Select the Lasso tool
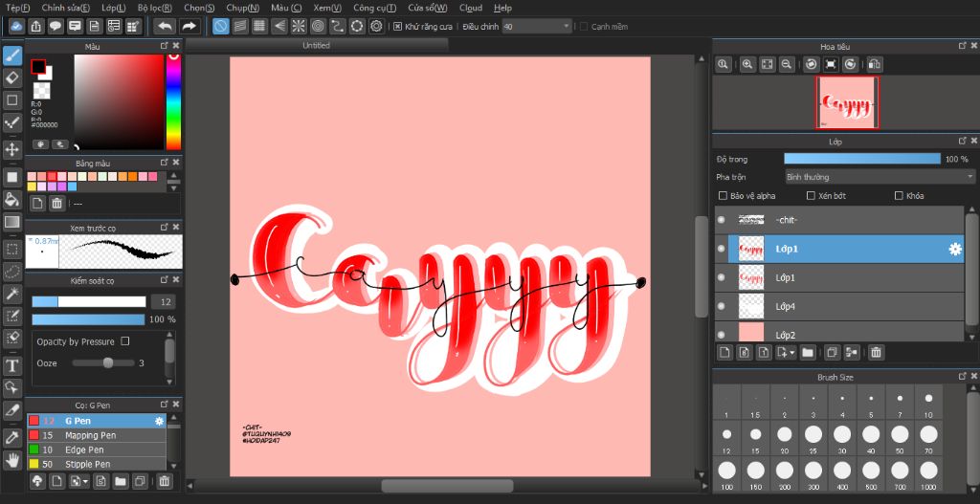Viewport: 980px width, 504px height. click(11, 272)
